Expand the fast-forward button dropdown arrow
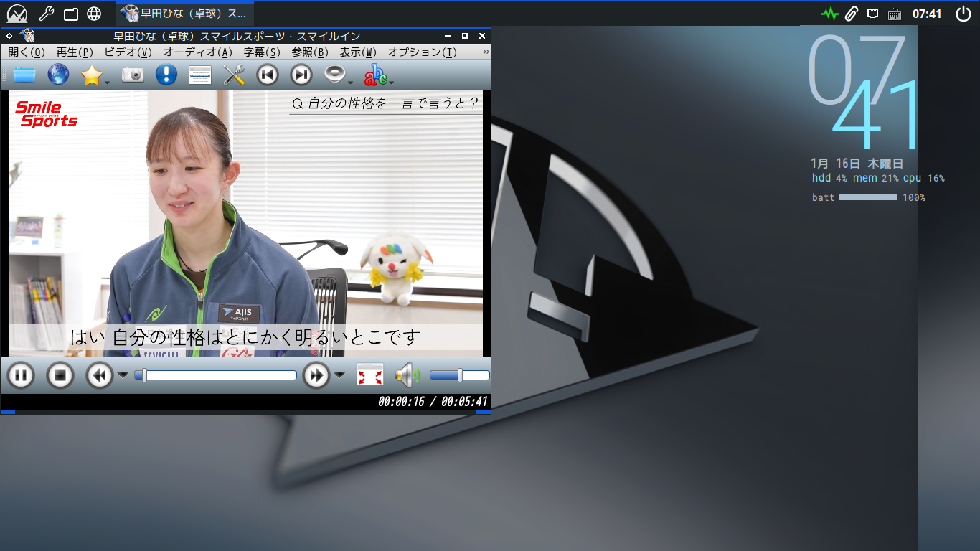The height and width of the screenshot is (551, 980). pos(340,375)
